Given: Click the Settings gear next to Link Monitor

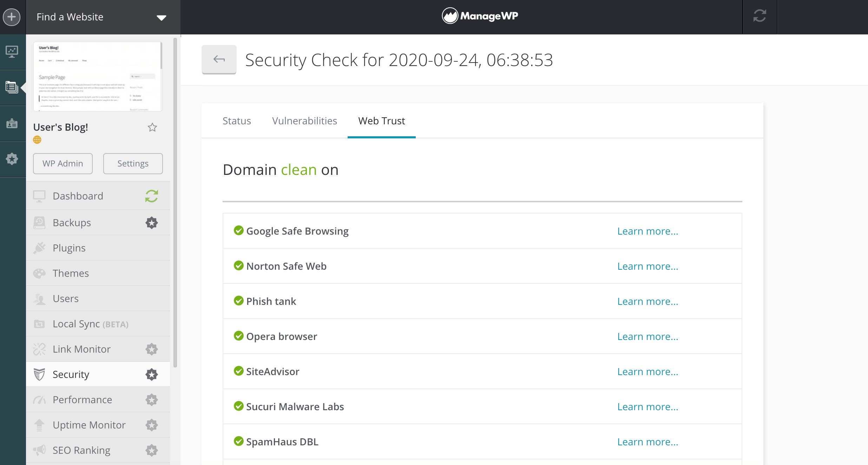Looking at the screenshot, I should pos(152,348).
